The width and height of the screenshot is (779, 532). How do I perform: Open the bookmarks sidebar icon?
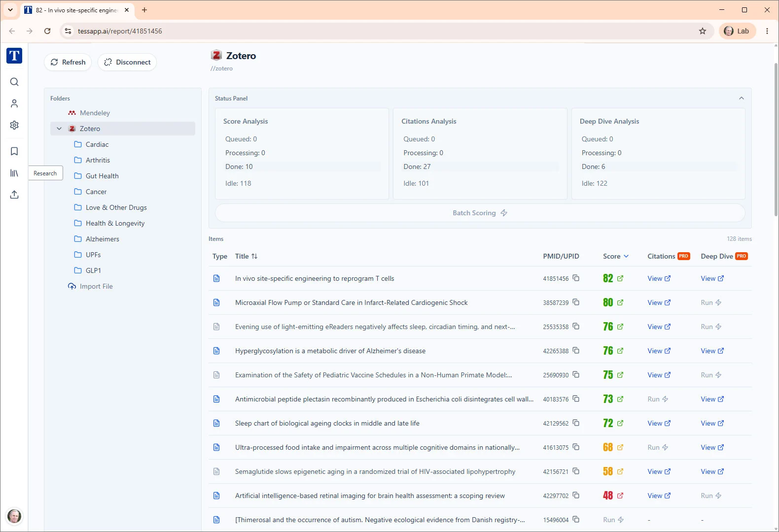14,151
